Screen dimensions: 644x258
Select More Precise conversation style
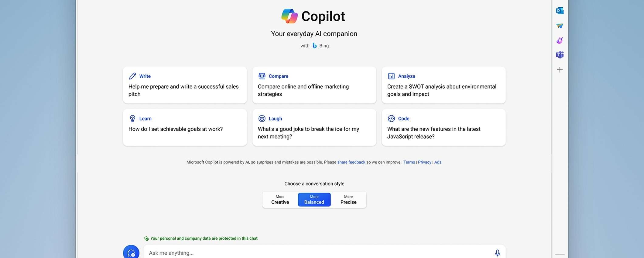[x=348, y=200]
